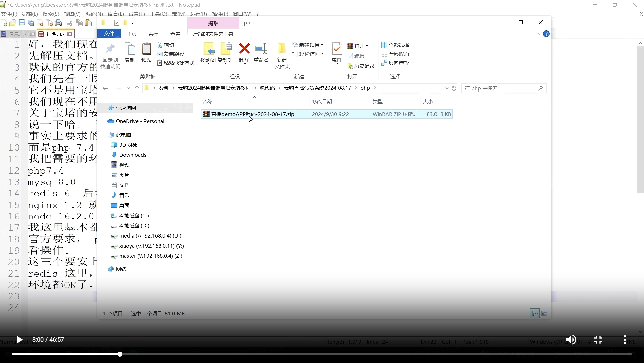Click Select None in ribbon
644x363 pixels.
tap(395, 54)
